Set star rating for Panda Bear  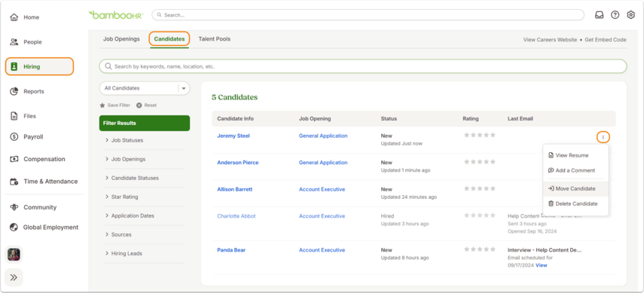pos(480,249)
